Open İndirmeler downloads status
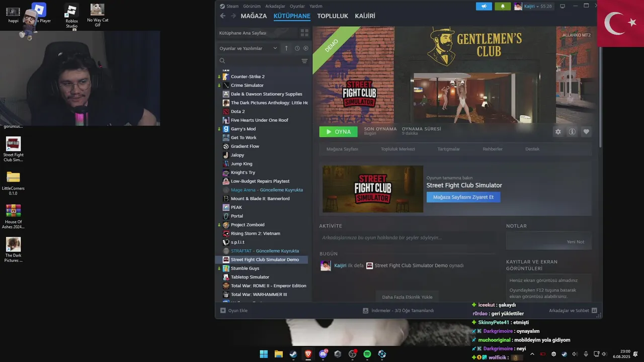This screenshot has height=362, width=644. 398,311
